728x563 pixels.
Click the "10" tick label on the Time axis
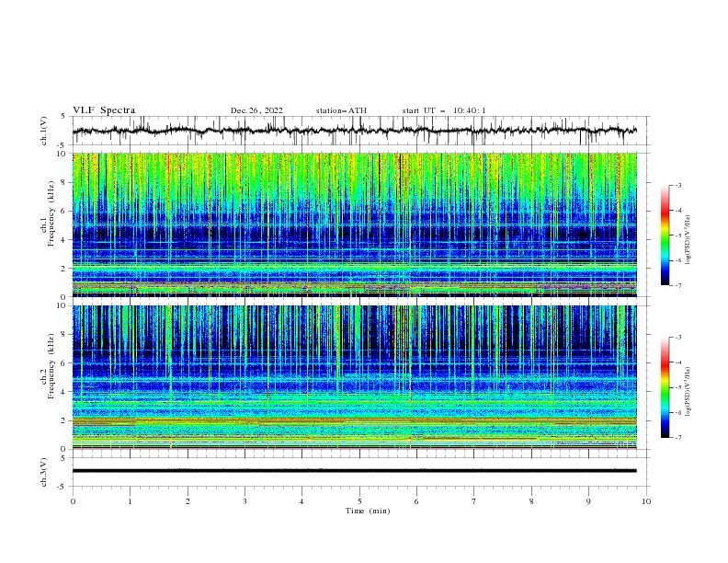point(646,501)
